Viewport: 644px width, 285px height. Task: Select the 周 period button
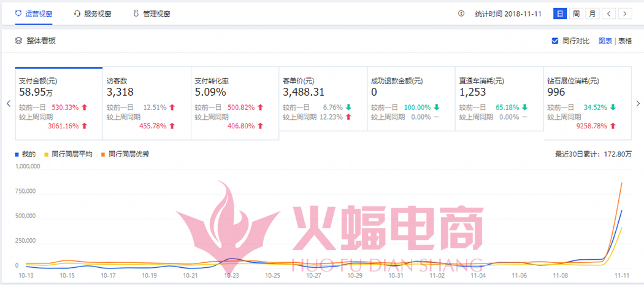coord(576,14)
